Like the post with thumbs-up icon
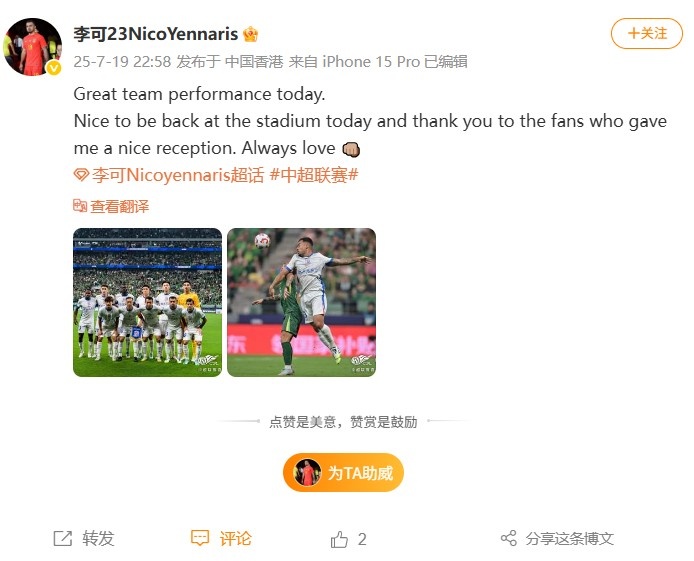Image resolution: width=694 pixels, height=561 pixels. tap(339, 539)
